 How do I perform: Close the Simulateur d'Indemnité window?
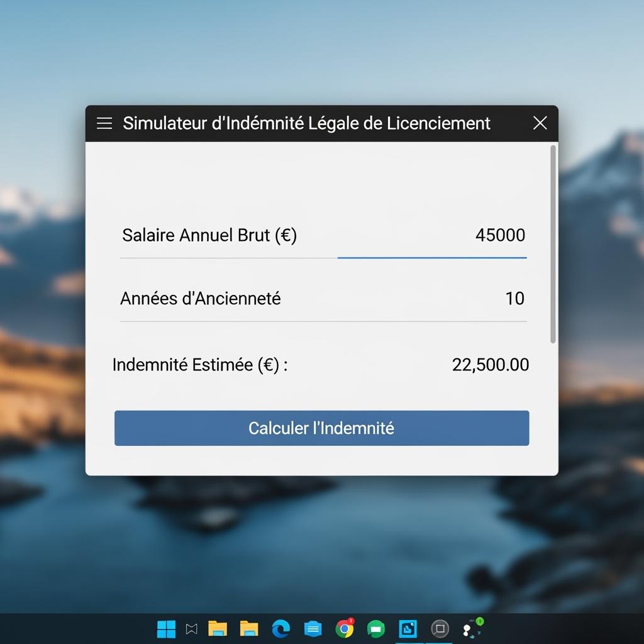(540, 123)
